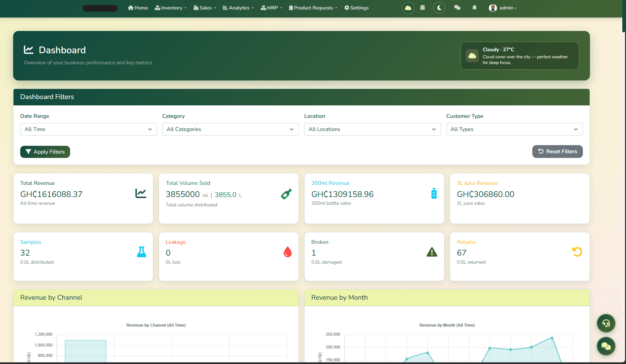Click the Revenue by Month heading
Screen dimensions: 626x364
coord(339,298)
